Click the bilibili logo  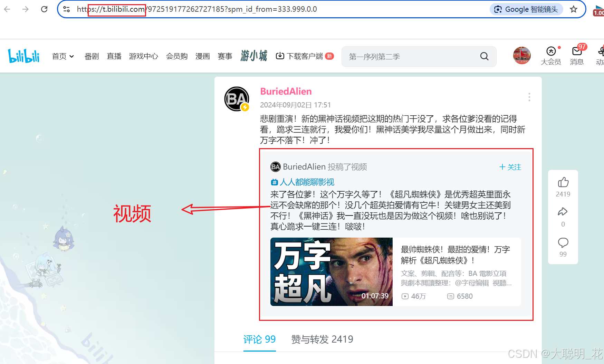pyautogui.click(x=23, y=56)
